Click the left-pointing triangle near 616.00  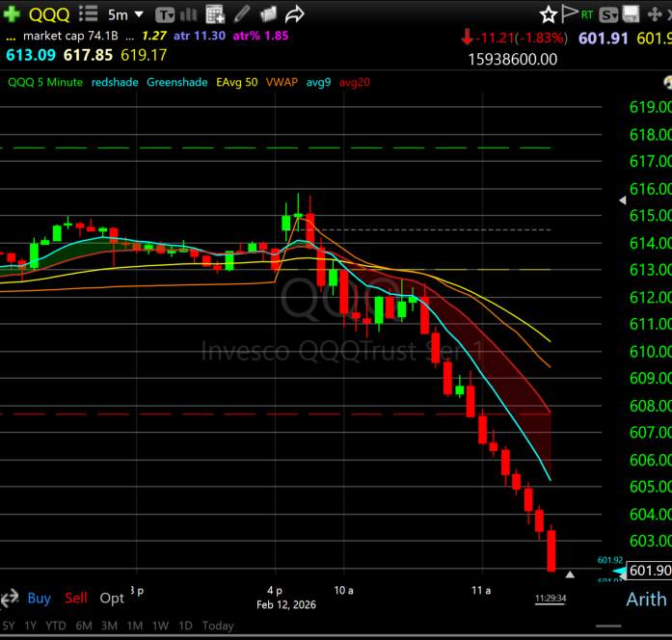623,200
